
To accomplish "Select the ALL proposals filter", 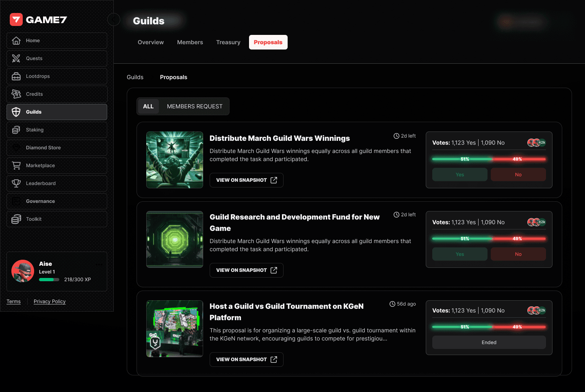I will (x=148, y=106).
